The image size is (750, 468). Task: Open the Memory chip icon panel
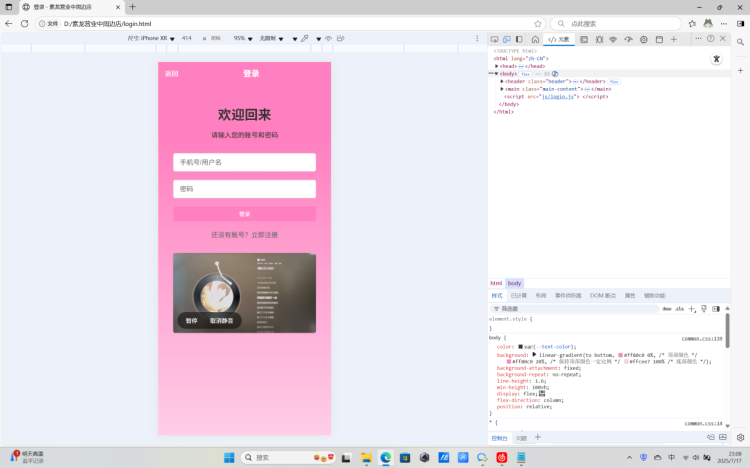coord(644,39)
